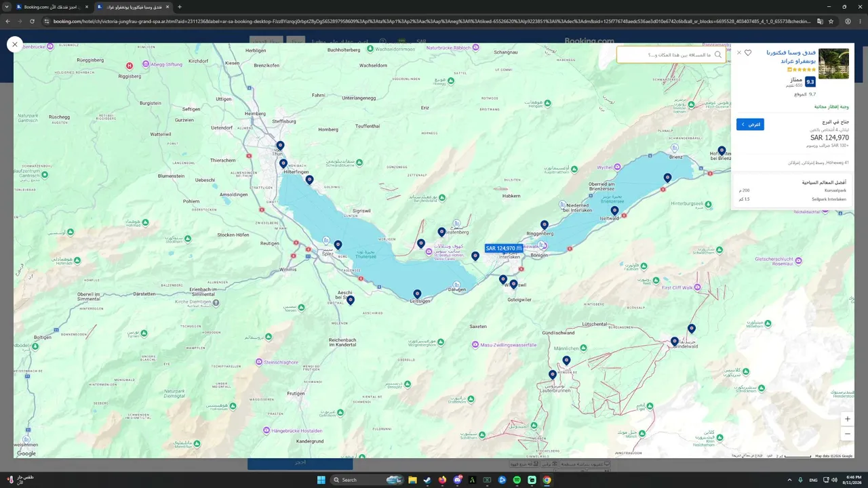Screen dimensions: 868x488
Task: Click the hotel pin at Isentwald
Action: point(614,211)
